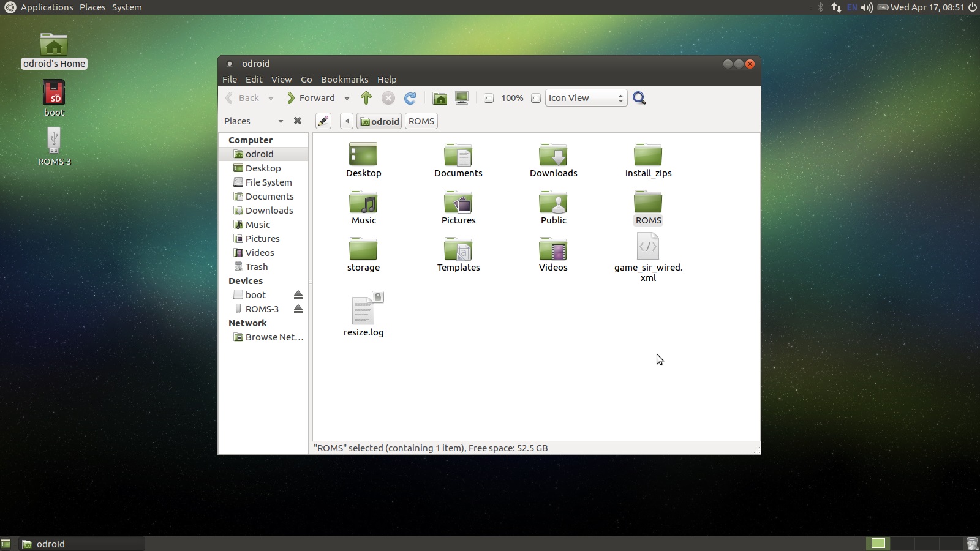Viewport: 980px width, 551px height.
Task: Click the Reload refresh icon
Action: coord(410,98)
